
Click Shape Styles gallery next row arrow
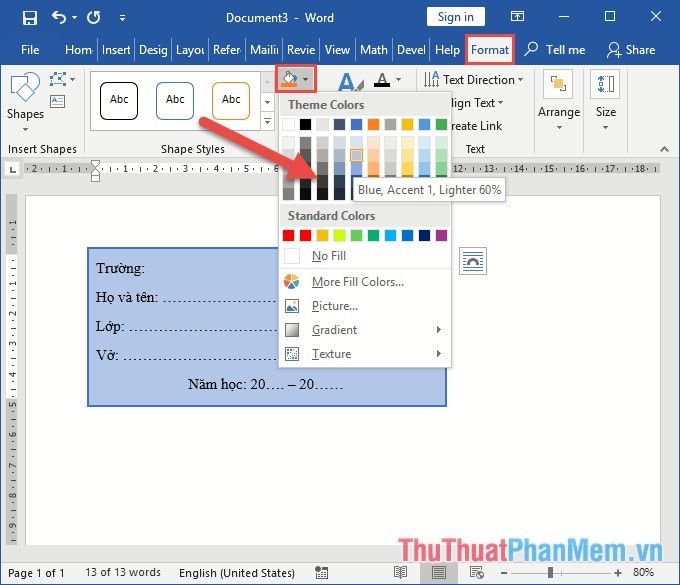[268, 102]
